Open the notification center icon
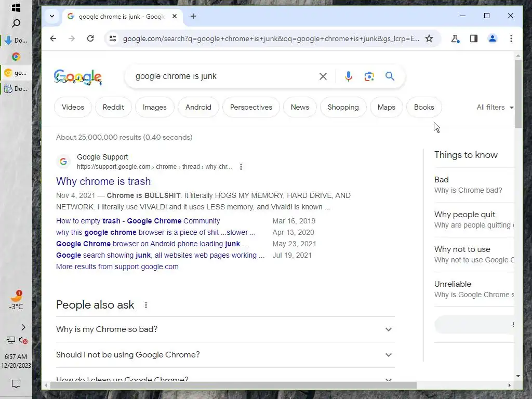 tap(16, 384)
